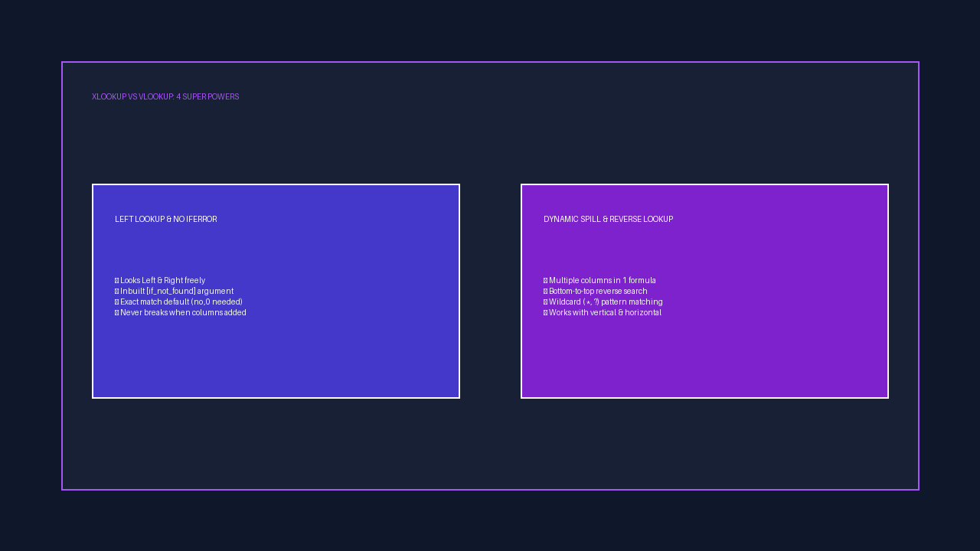Click bullet marker before 'Never breaks when columns added'

tap(117, 313)
